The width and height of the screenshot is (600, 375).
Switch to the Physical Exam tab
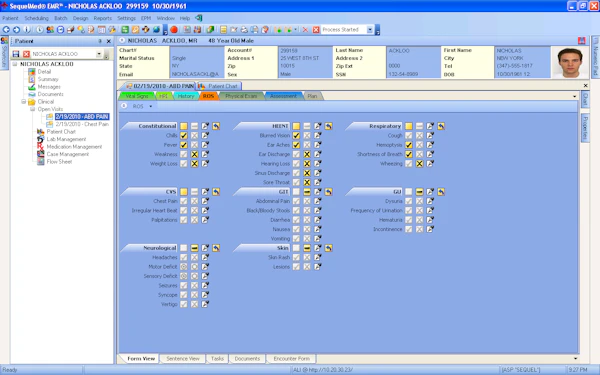(241, 96)
